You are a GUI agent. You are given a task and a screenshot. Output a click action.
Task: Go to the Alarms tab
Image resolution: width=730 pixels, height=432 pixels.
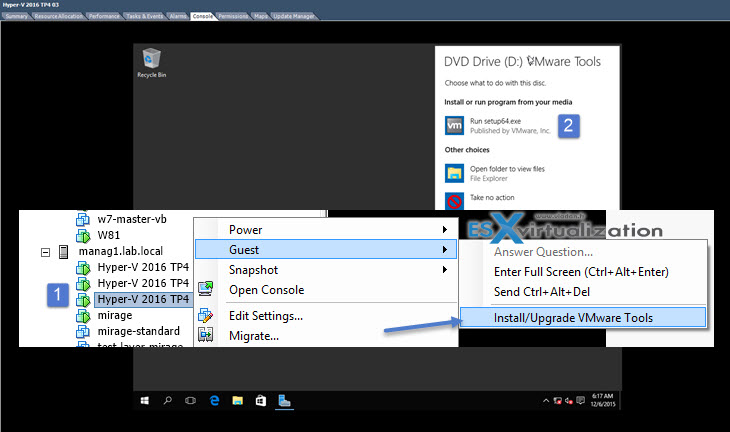click(x=178, y=16)
